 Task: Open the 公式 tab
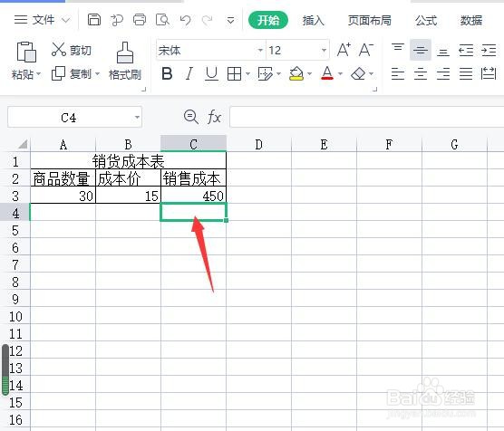pyautogui.click(x=426, y=21)
